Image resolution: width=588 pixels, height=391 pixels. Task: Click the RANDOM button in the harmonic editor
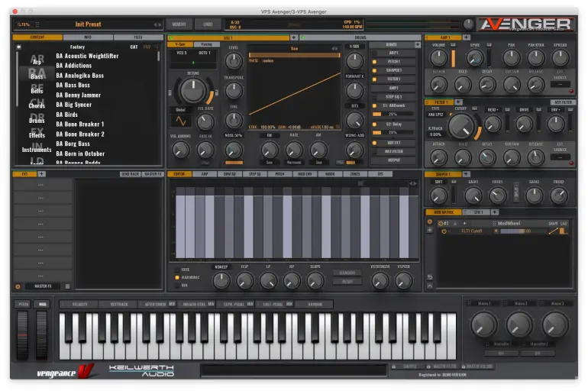(347, 273)
